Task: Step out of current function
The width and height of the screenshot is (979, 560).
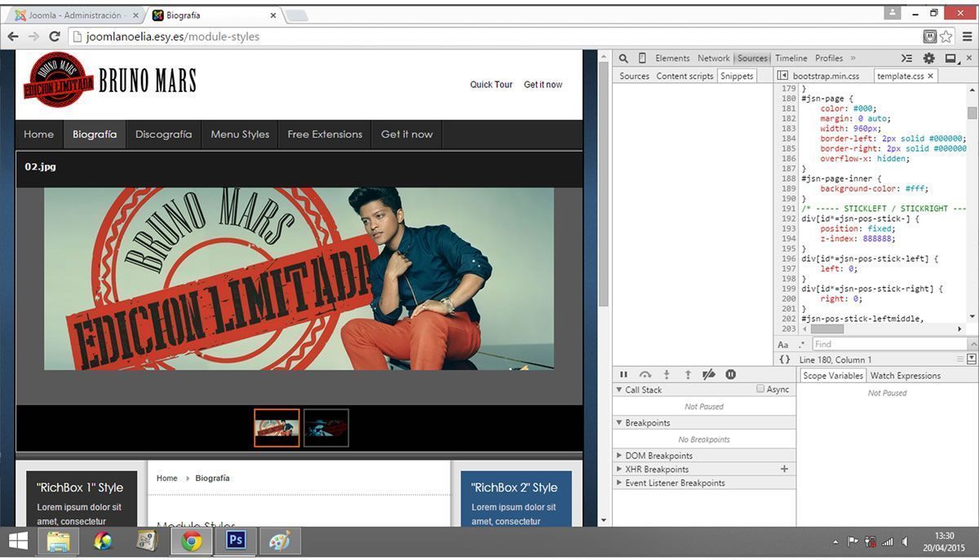Action: (x=688, y=374)
